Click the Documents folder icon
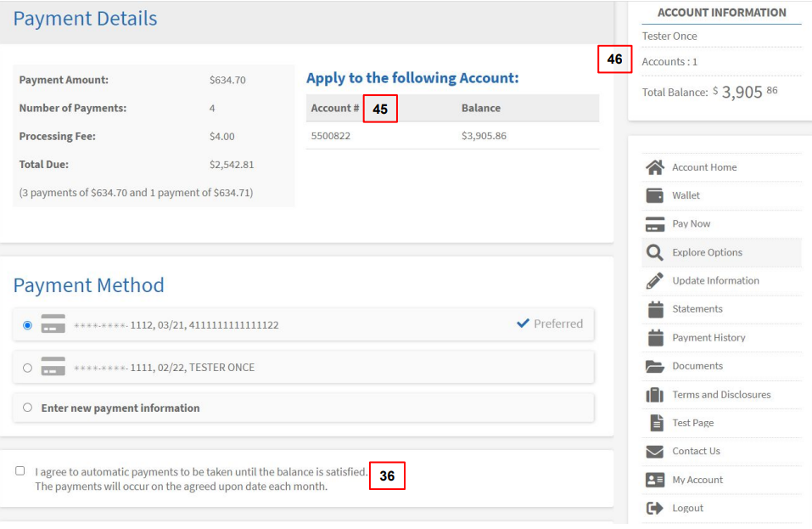812x529 pixels. 654,366
